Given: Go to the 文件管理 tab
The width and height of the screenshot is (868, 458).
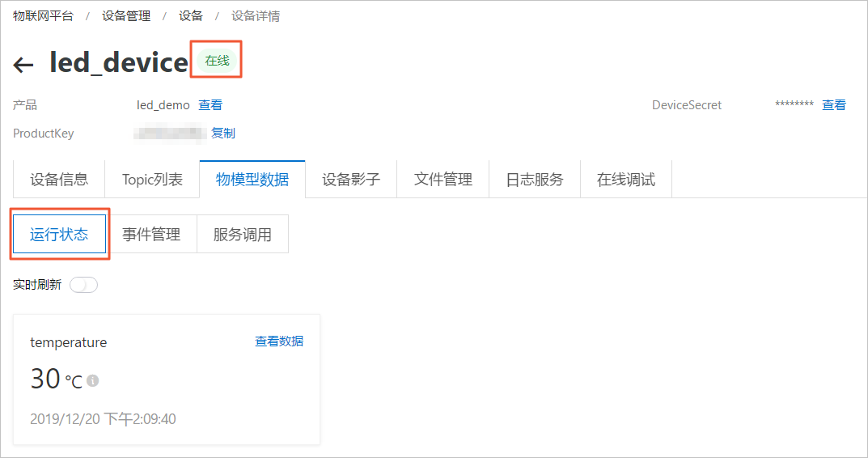Looking at the screenshot, I should tap(442, 180).
